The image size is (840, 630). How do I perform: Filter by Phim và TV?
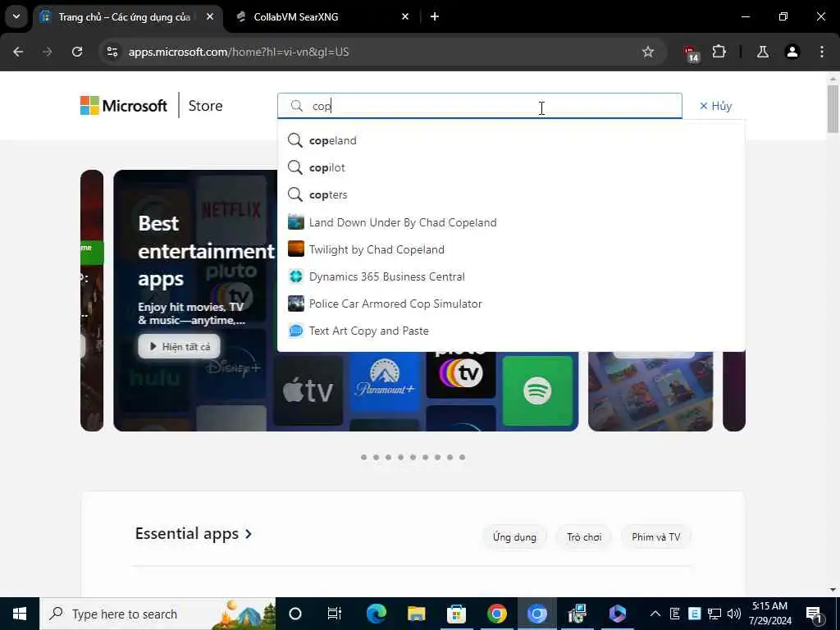click(x=655, y=536)
